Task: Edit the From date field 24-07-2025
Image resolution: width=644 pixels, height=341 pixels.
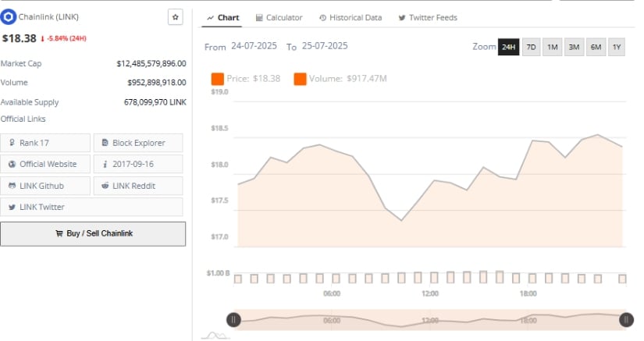Action: point(254,46)
